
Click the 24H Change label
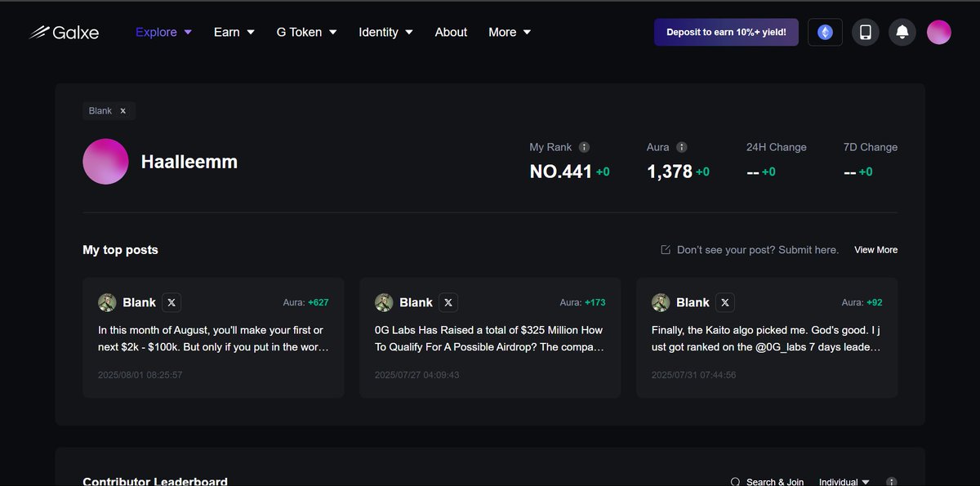point(776,147)
